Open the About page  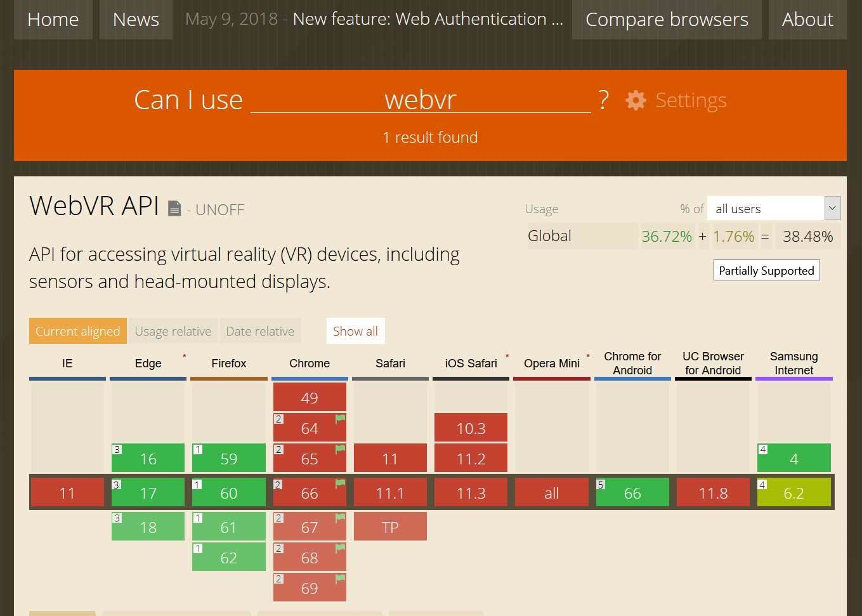pyautogui.click(x=807, y=20)
